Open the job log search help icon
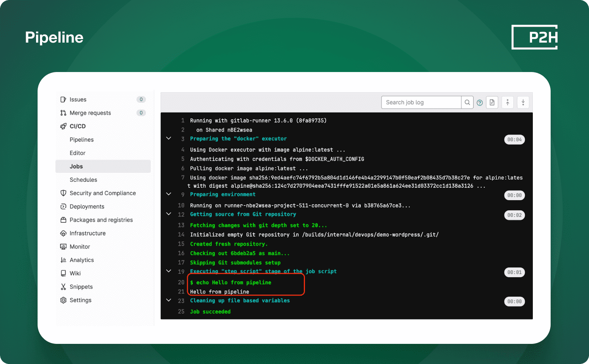Viewport: 589px width, 364px height. point(480,103)
